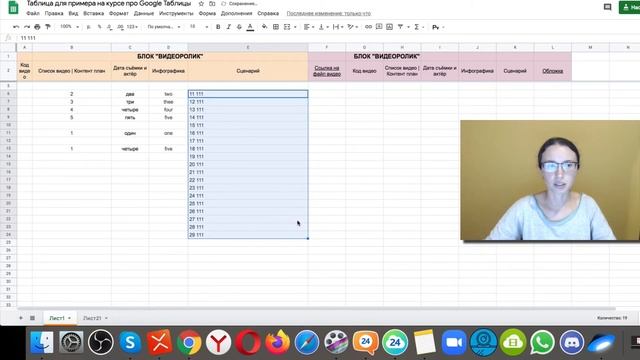
Task: Create a filter
Action: click(x=400, y=27)
